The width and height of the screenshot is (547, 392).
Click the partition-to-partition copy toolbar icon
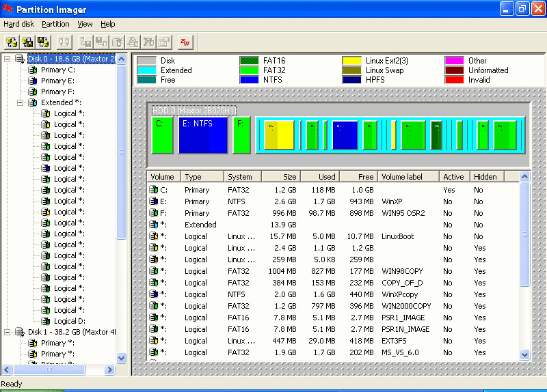(64, 42)
